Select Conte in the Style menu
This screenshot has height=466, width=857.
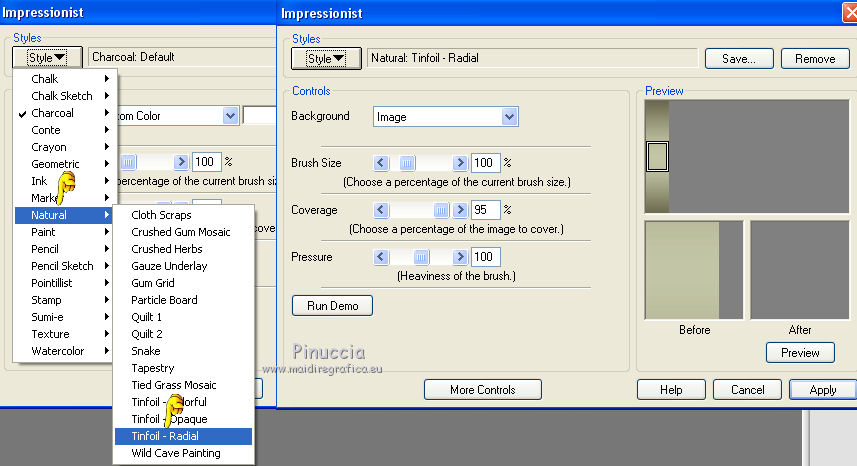[x=63, y=130]
